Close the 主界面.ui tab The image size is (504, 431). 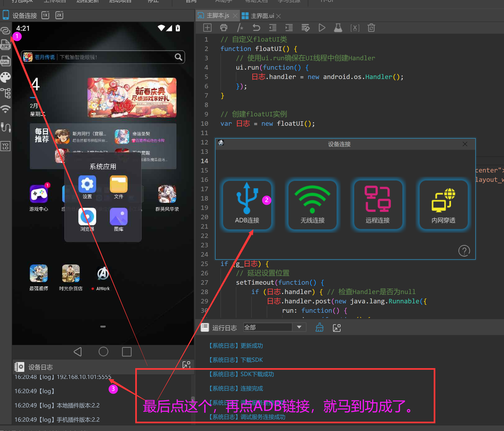click(279, 16)
